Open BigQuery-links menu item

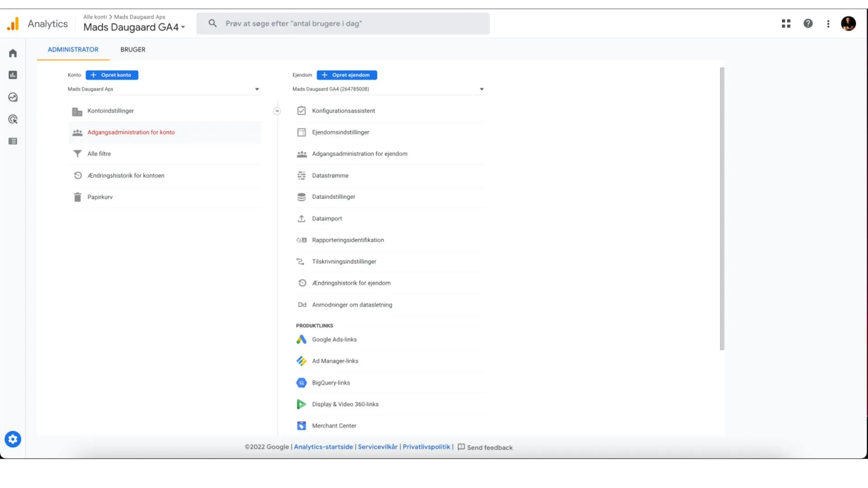[390, 383]
